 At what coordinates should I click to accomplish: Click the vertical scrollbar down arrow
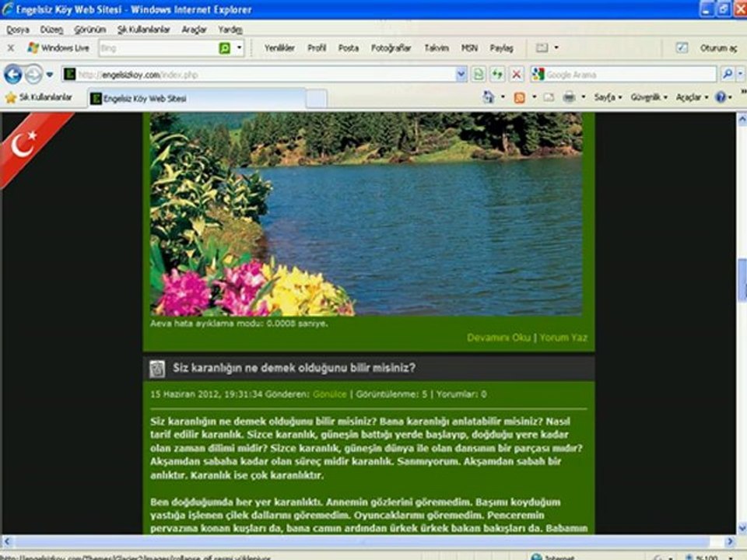(742, 527)
